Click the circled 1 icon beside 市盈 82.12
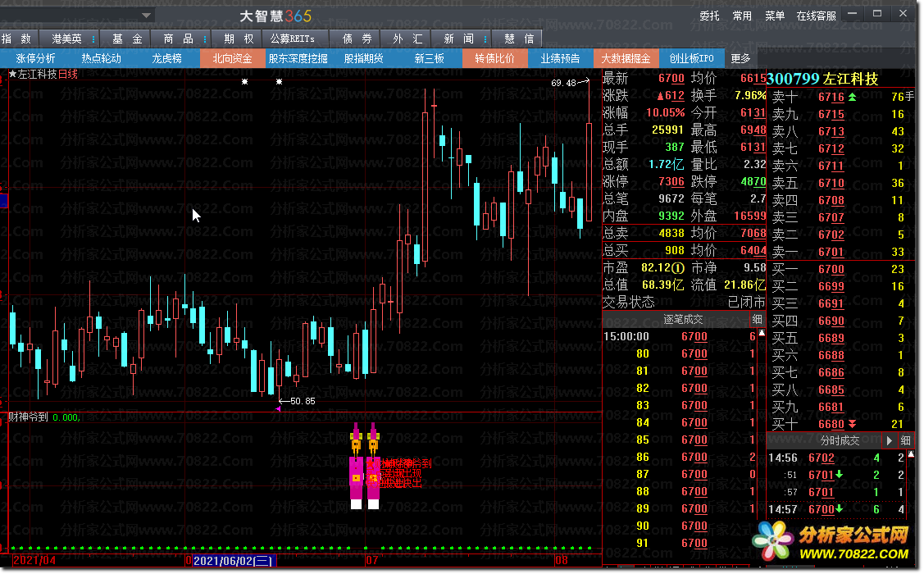Viewport: 924px width, 574px height. (679, 267)
